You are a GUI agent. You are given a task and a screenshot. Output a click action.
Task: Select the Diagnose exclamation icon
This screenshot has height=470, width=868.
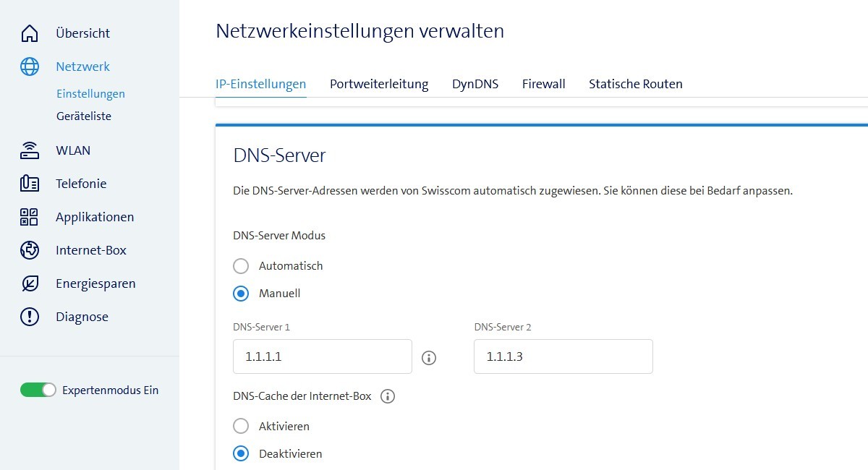pos(29,316)
